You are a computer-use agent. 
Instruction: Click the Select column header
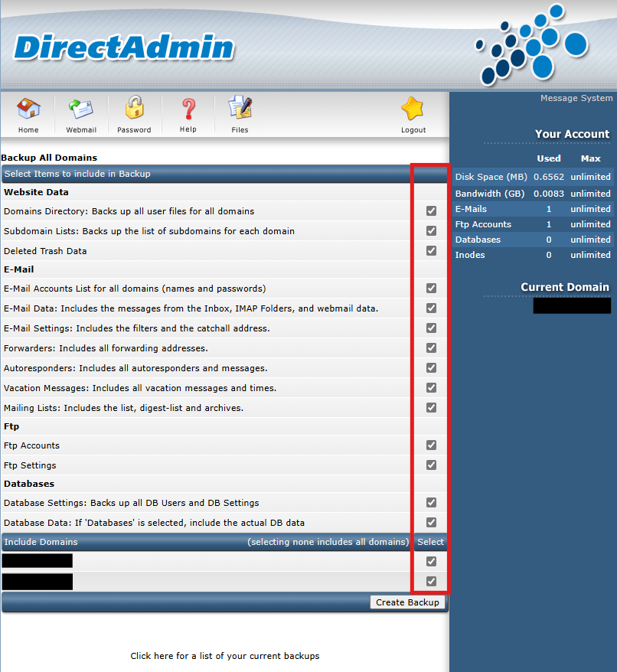pyautogui.click(x=430, y=542)
